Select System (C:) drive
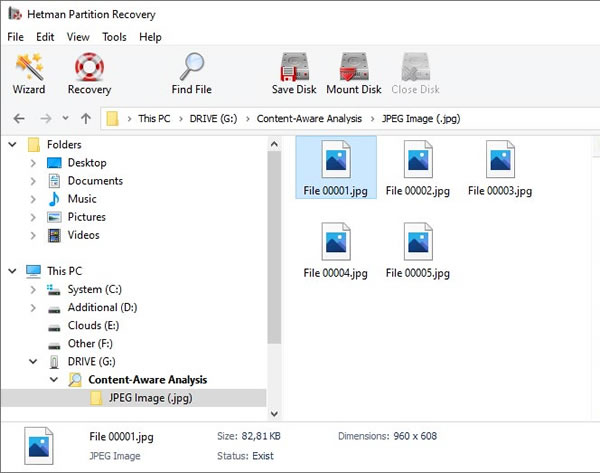This screenshot has width=600, height=473. tap(95, 289)
